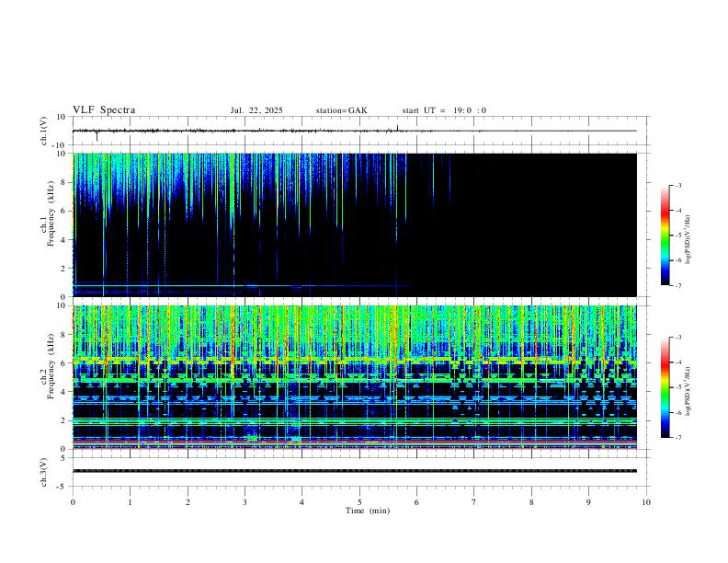The height and width of the screenshot is (563, 728).
Task: Click the "6" tick label on time axis
Action: pos(417,502)
